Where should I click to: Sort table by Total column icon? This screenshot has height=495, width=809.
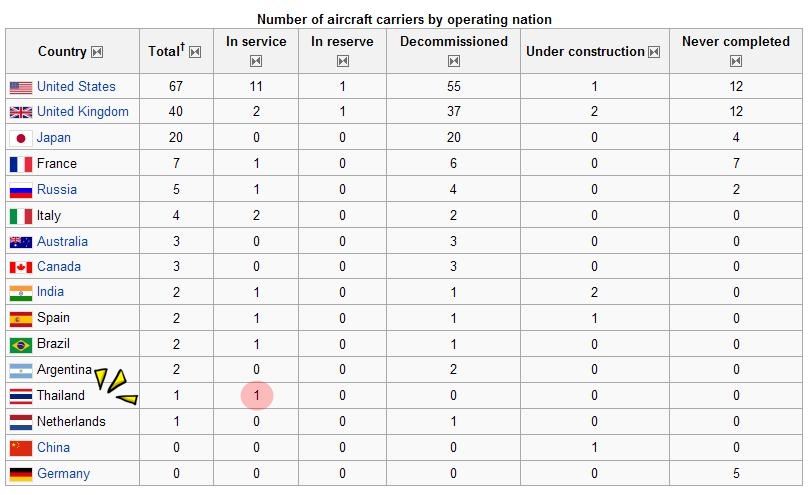[195, 52]
